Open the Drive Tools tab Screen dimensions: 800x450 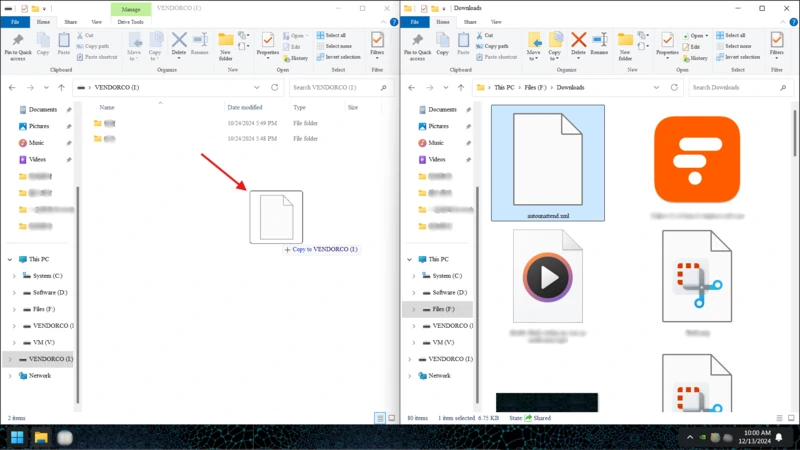tap(130, 20)
